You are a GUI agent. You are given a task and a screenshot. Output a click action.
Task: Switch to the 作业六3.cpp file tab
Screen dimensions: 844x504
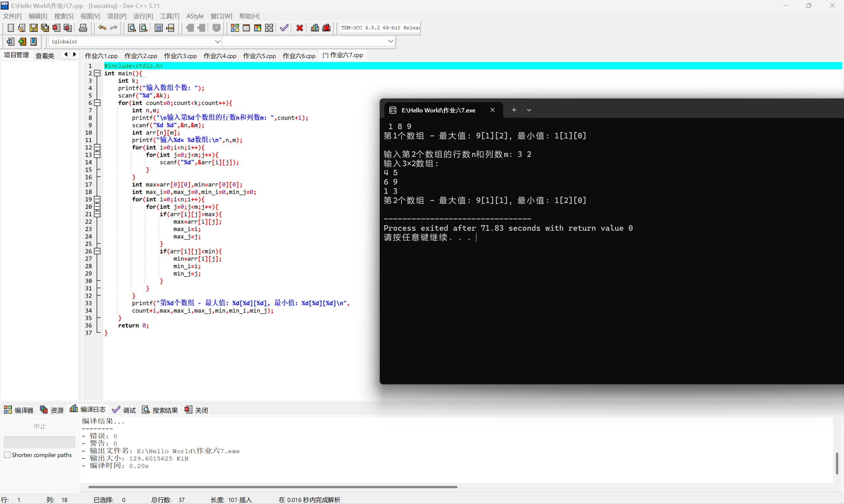point(180,55)
